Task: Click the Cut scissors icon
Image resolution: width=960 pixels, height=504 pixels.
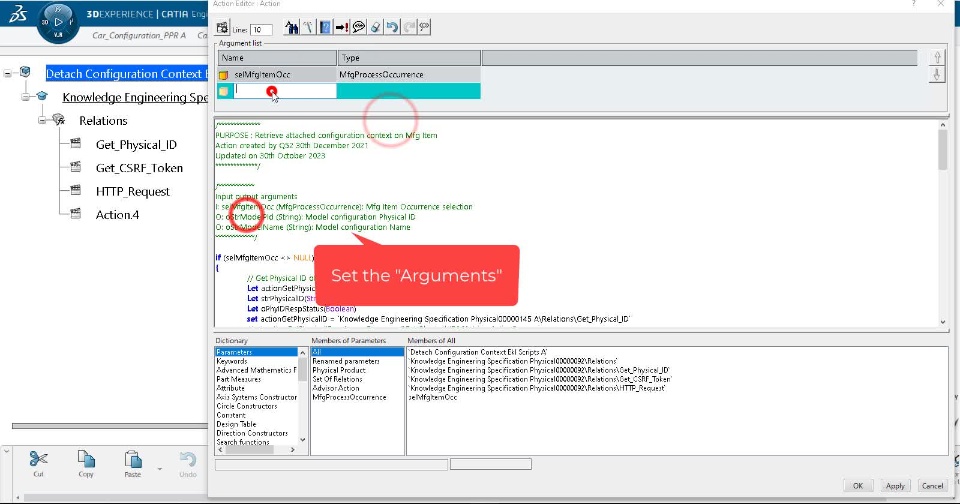Action: 39,459
